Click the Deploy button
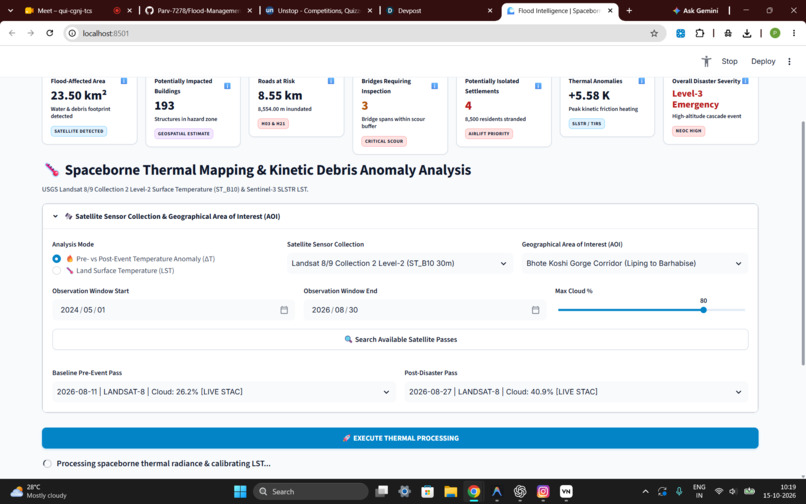This screenshot has height=504, width=806. (x=763, y=61)
